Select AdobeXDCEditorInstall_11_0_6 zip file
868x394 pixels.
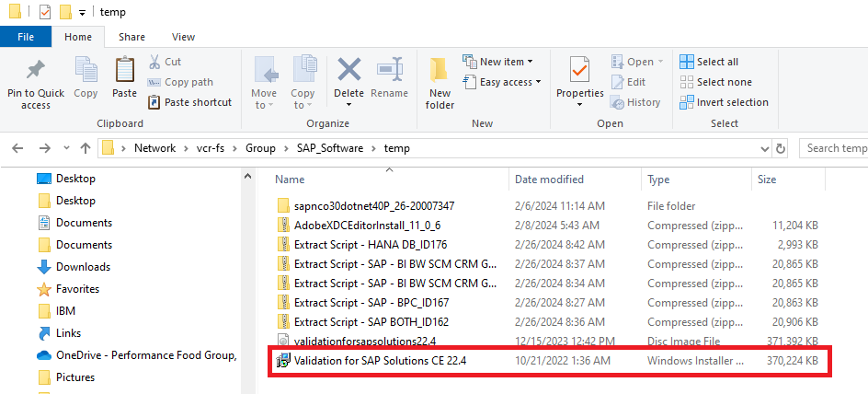pos(548,226)
